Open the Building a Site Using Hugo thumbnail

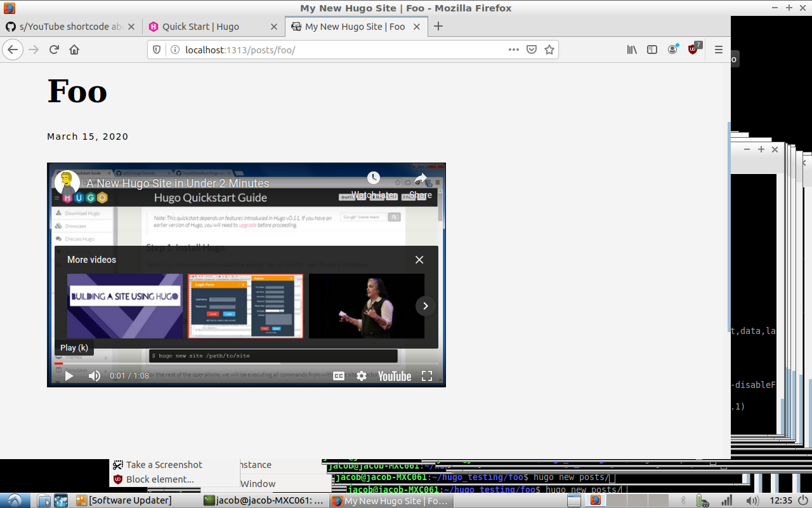(125, 306)
